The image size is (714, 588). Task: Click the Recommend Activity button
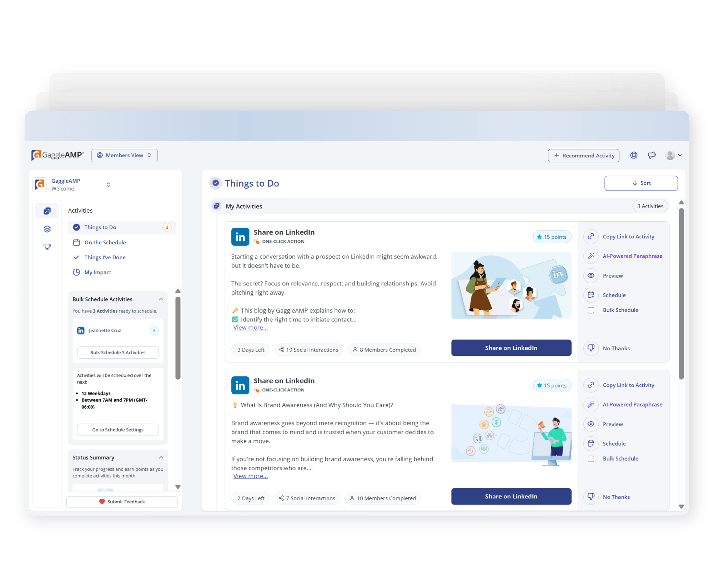(x=583, y=156)
